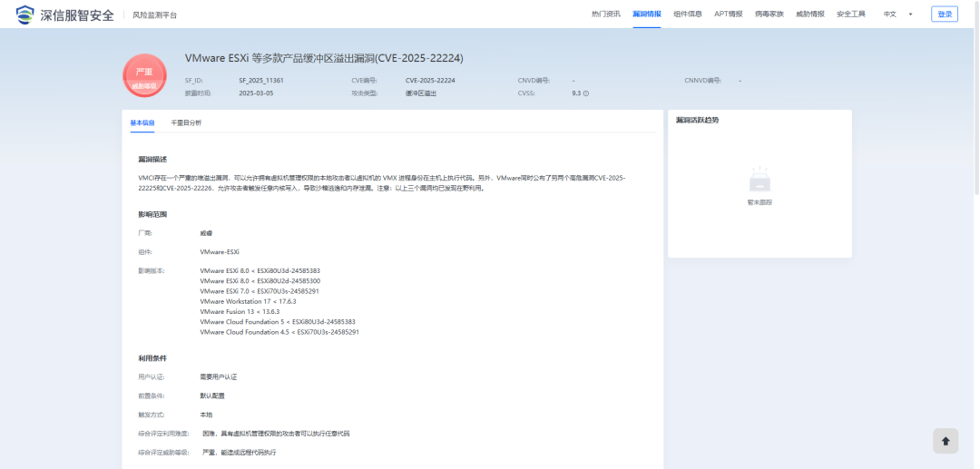Click the VMware Workstation 17 < 17.6.3 line

point(248,301)
